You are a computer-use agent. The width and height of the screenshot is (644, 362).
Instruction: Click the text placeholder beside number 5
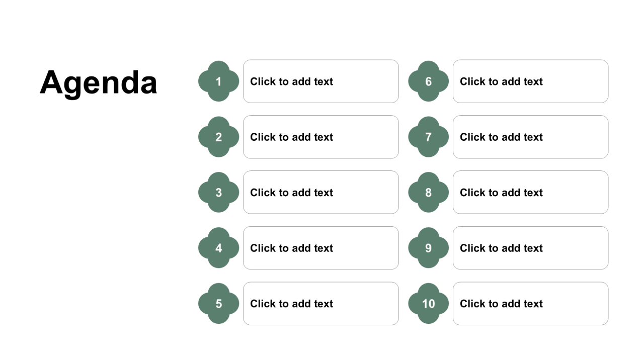[321, 304]
